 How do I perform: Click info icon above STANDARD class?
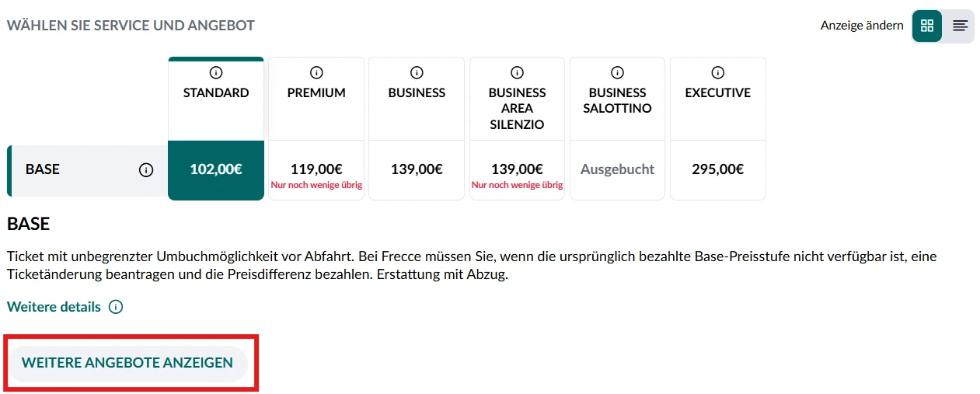(216, 72)
